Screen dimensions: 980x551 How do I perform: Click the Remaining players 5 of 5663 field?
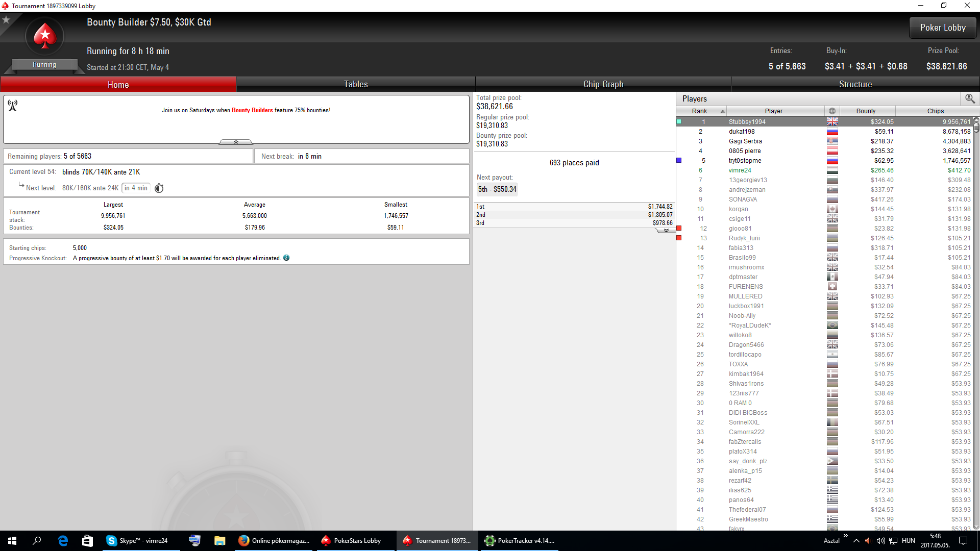click(128, 156)
